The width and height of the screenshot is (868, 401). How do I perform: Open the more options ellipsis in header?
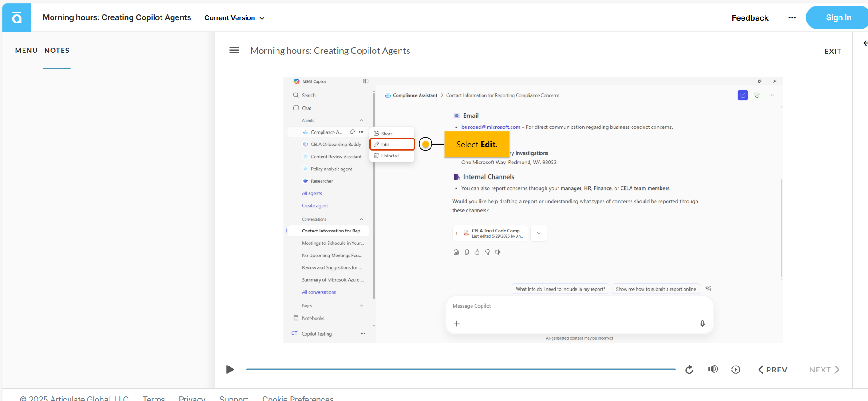tap(792, 18)
